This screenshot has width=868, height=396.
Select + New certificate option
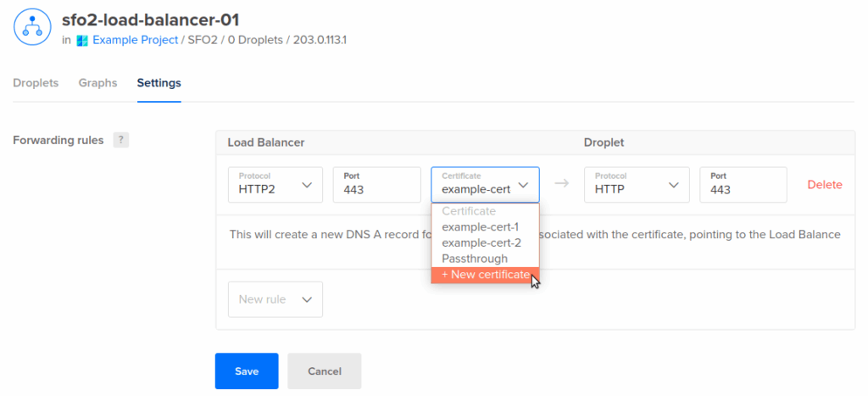[x=485, y=275]
